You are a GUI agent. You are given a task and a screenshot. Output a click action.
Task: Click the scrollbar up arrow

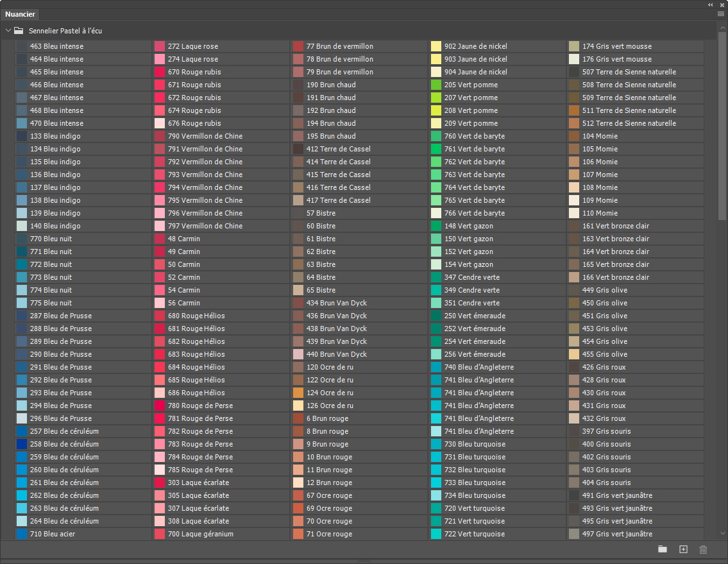coord(722,28)
